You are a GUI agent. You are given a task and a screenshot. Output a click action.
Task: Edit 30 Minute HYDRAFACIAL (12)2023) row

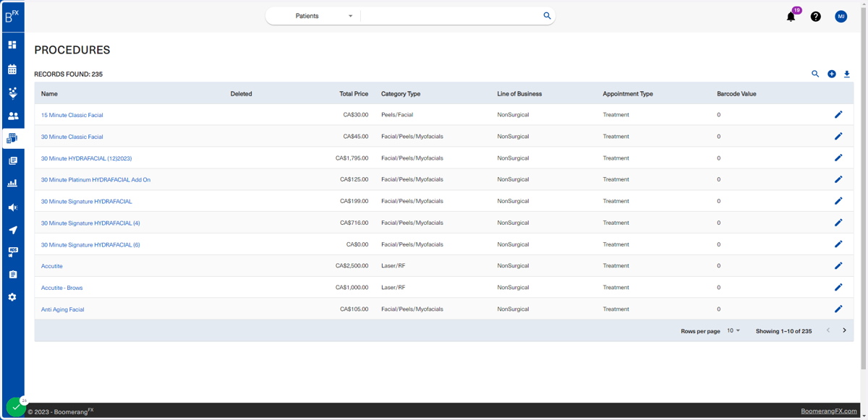(838, 158)
